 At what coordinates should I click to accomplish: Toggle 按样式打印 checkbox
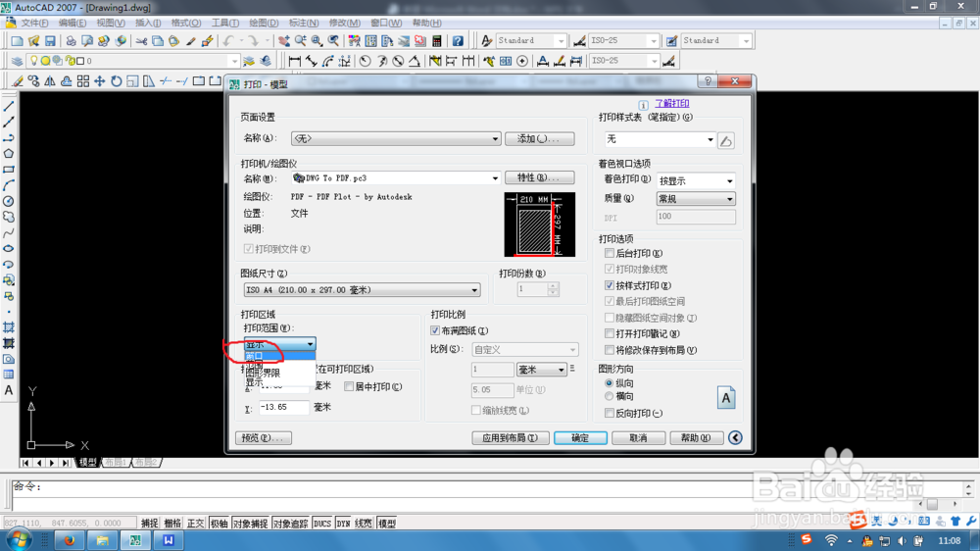click(x=610, y=285)
